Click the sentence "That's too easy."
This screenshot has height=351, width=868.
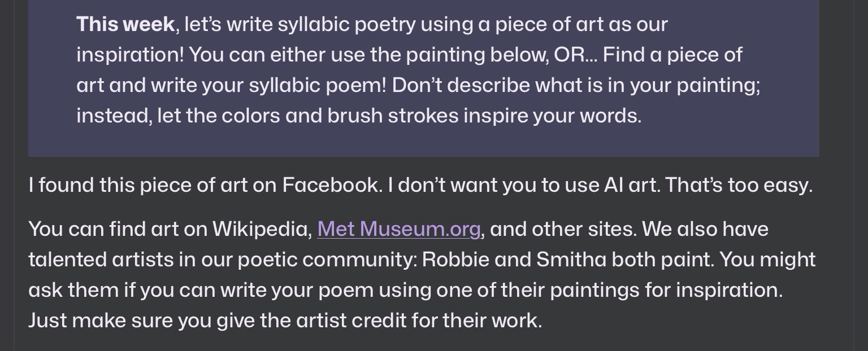pos(739,185)
